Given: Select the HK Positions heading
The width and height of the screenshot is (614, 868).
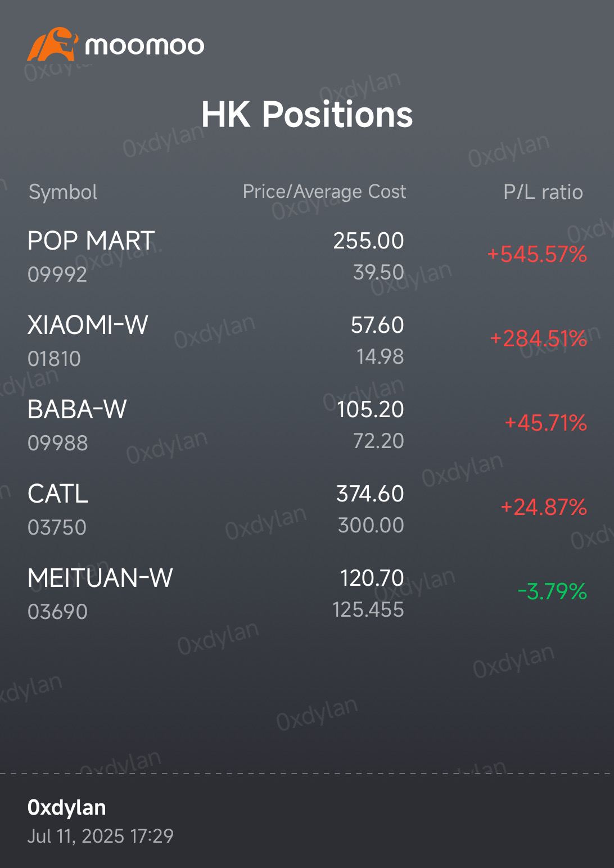Looking at the screenshot, I should pos(307,114).
